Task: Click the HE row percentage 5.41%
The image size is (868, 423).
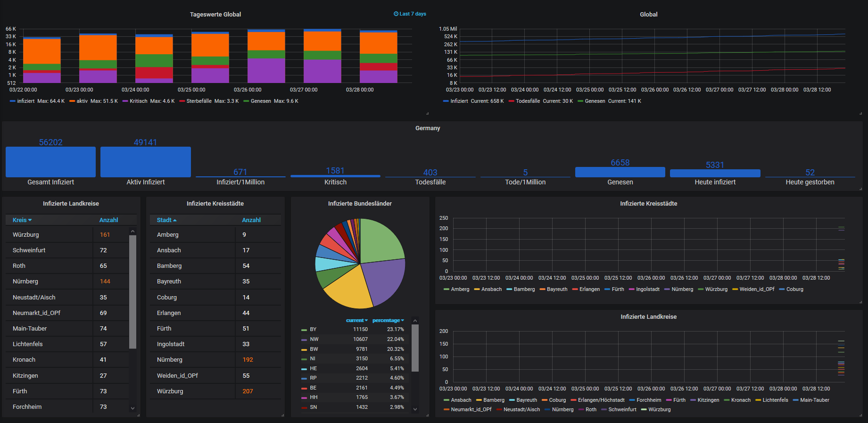Action: tap(397, 369)
